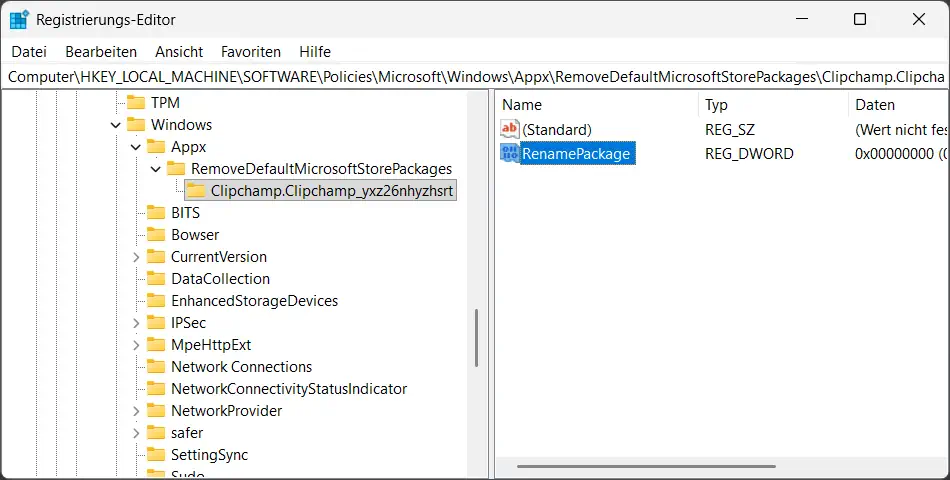The height and width of the screenshot is (480, 950).
Task: Click the string value icon beside (Standard)
Action: tap(509, 130)
